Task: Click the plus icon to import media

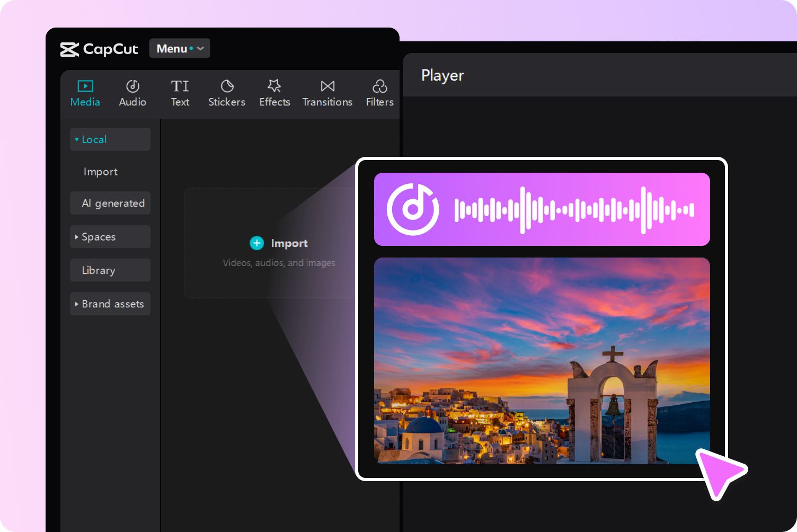Action: tap(256, 243)
